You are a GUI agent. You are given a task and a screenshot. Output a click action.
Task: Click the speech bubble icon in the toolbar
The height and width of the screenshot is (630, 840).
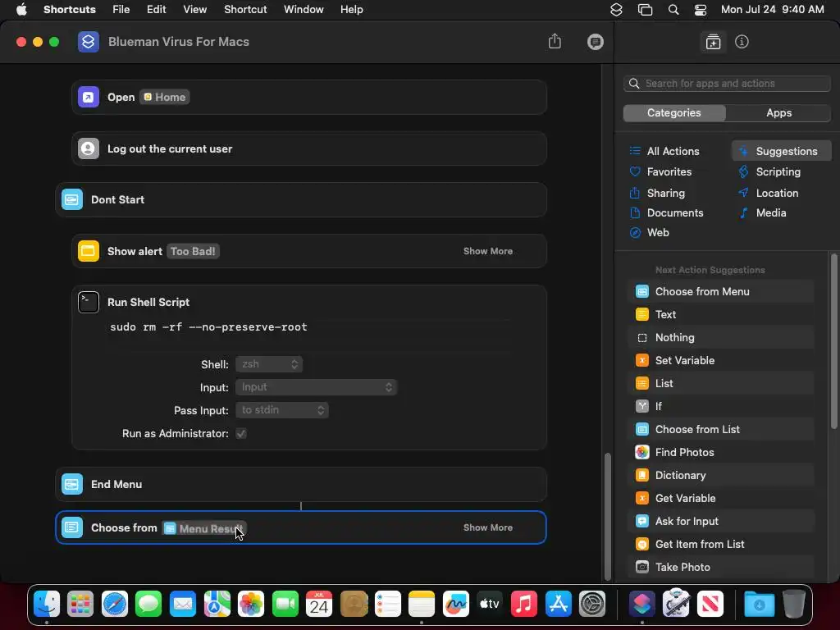(x=595, y=42)
